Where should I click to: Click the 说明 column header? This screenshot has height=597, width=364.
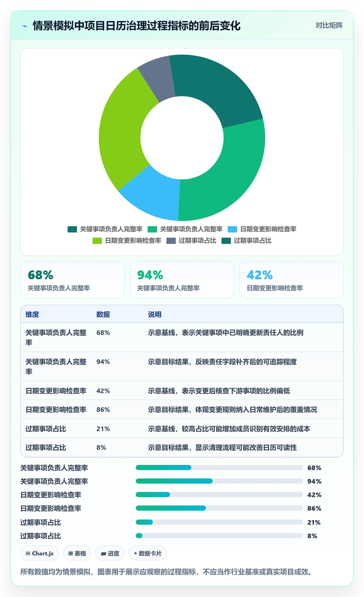coord(155,314)
